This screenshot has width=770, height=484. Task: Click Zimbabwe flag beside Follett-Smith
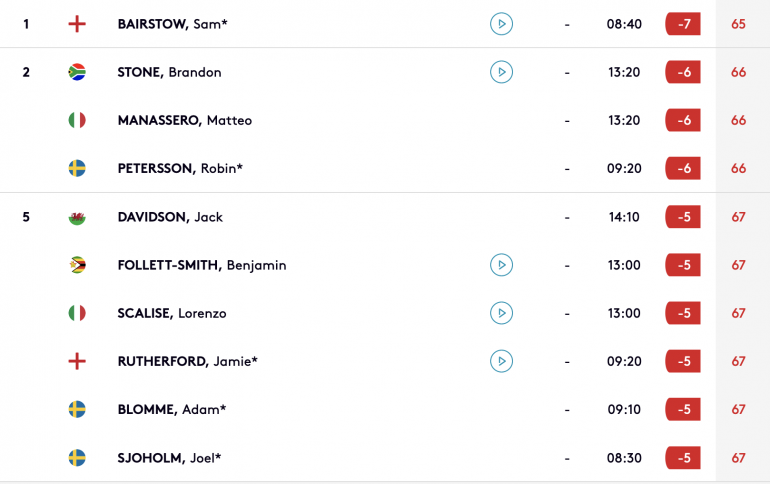tap(77, 265)
